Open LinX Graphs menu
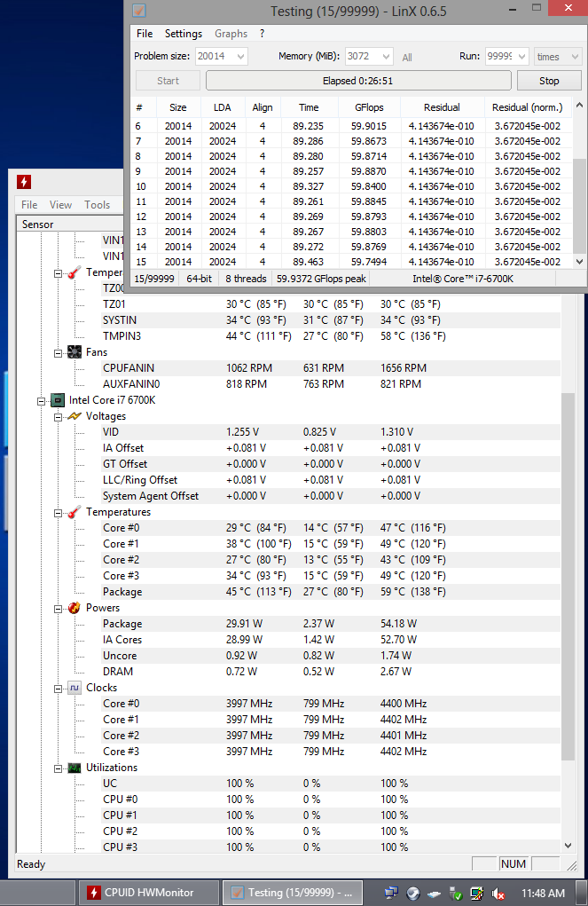Viewport: 588px width, 906px height. pyautogui.click(x=231, y=34)
